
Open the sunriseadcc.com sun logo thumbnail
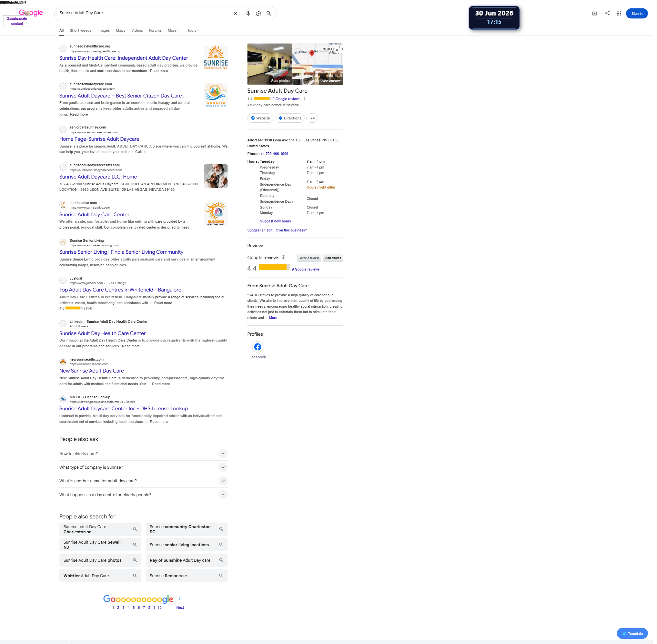pos(215,213)
